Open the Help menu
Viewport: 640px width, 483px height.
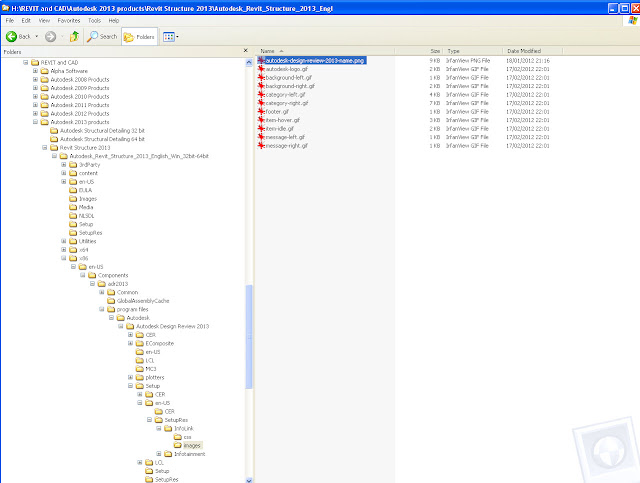coord(113,20)
